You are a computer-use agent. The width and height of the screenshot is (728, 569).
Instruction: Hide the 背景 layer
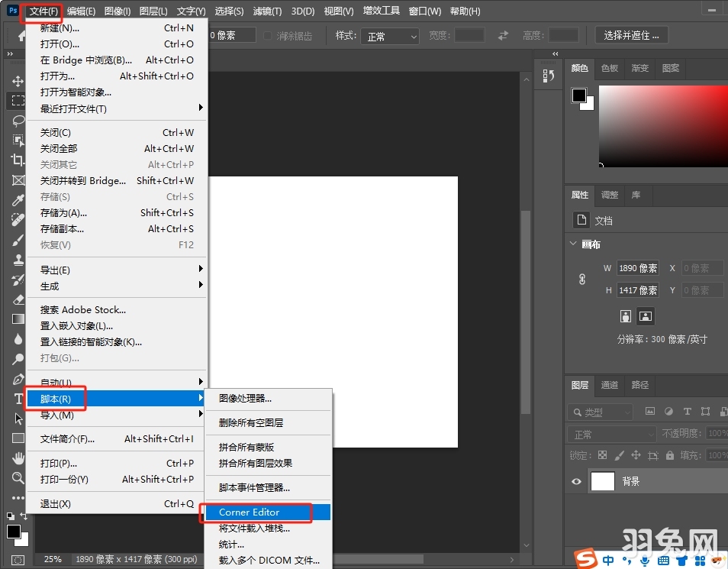[576, 481]
